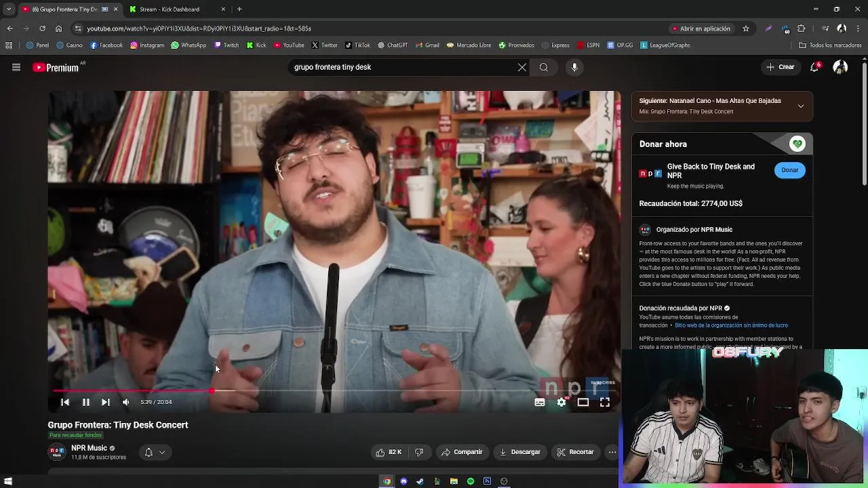Open the LeagueOfGraphs bookmark

coord(665,45)
